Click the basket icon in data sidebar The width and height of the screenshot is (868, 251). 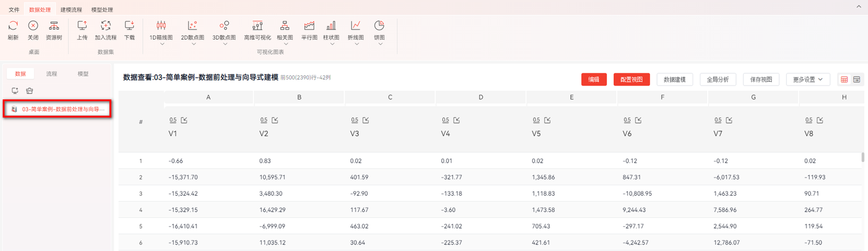pyautogui.click(x=29, y=90)
